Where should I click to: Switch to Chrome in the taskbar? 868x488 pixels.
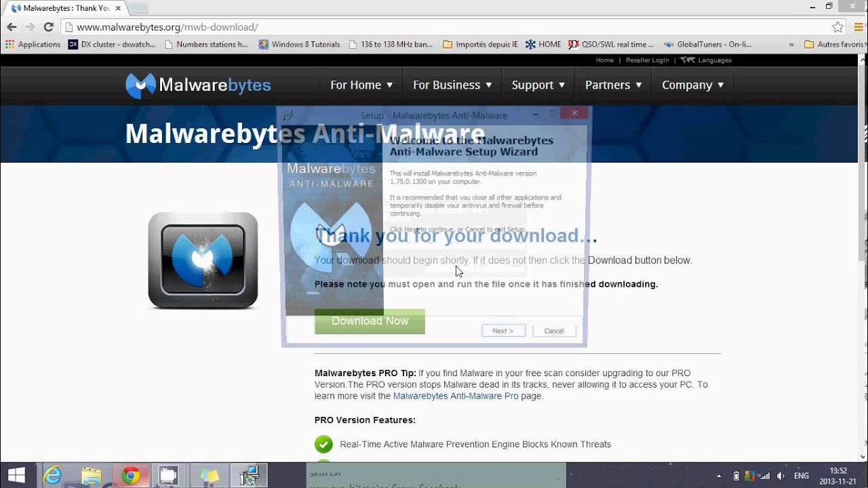pyautogui.click(x=130, y=475)
